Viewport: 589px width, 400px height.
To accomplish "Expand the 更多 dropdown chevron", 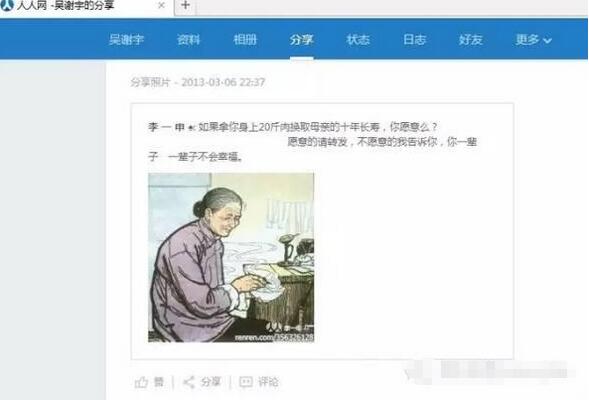I will [x=548, y=40].
